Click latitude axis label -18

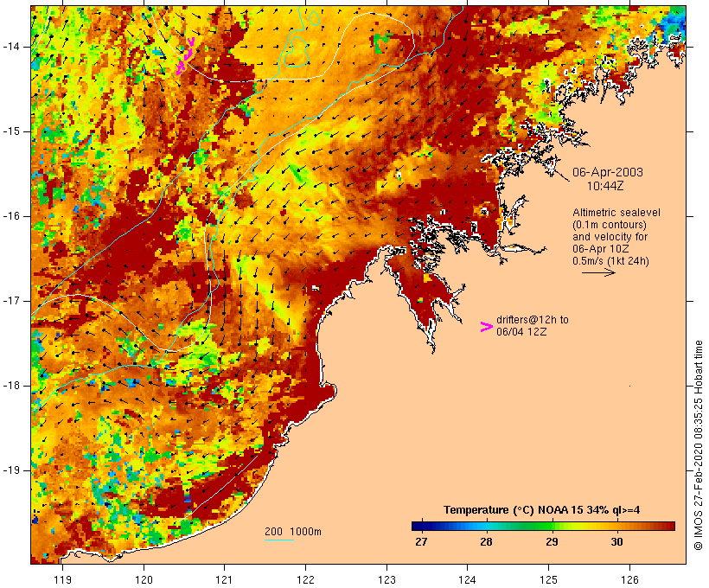pyautogui.click(x=11, y=386)
